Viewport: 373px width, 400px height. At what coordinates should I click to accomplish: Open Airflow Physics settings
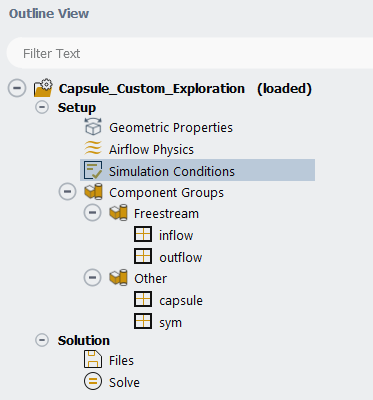point(151,149)
